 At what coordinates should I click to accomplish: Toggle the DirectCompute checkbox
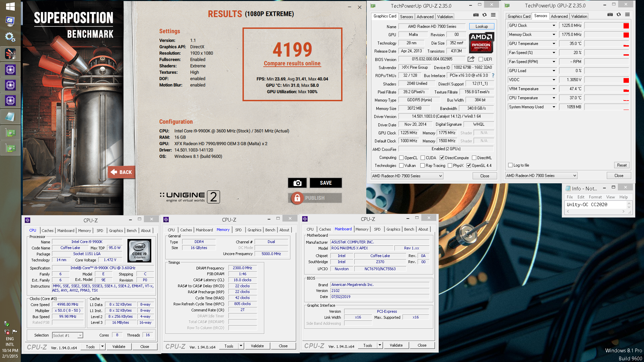(x=442, y=158)
